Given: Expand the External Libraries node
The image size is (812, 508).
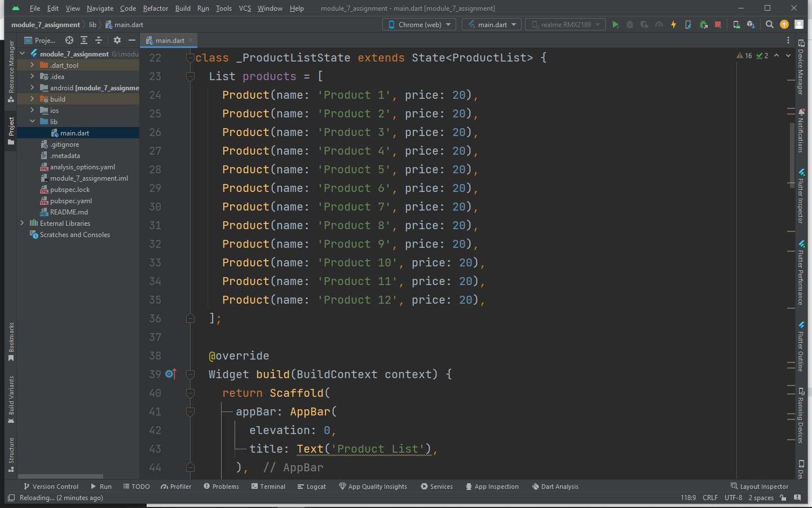Looking at the screenshot, I should point(23,223).
